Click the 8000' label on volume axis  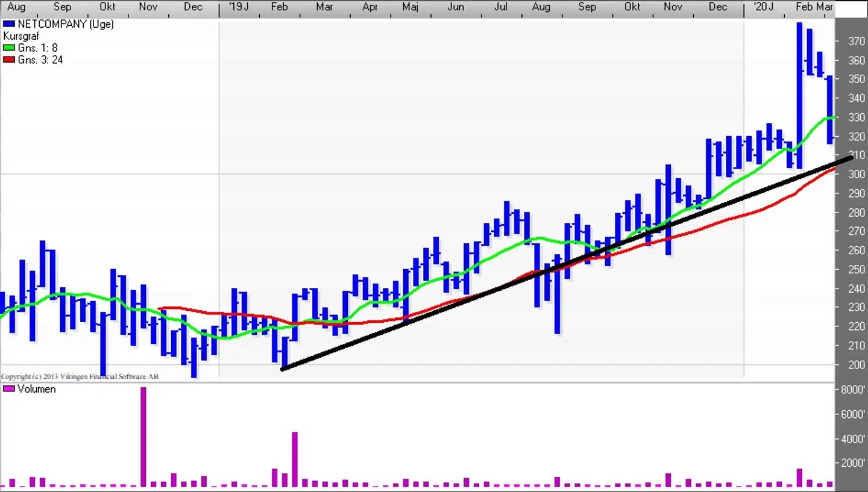[x=854, y=390]
